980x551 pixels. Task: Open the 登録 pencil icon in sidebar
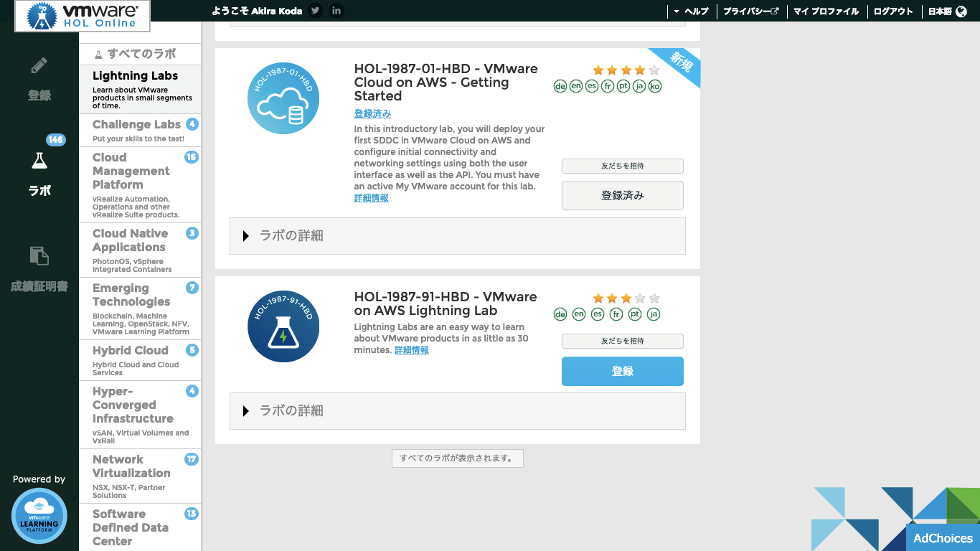(x=39, y=67)
